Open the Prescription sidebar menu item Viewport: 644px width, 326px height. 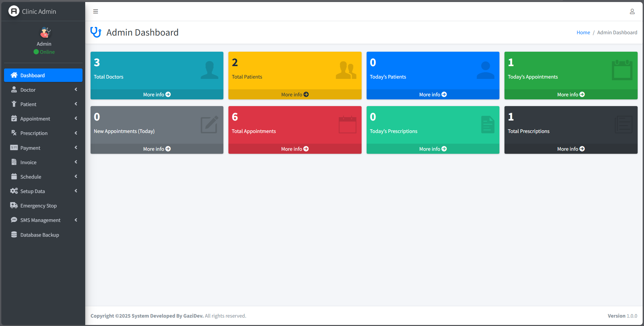pyautogui.click(x=34, y=133)
